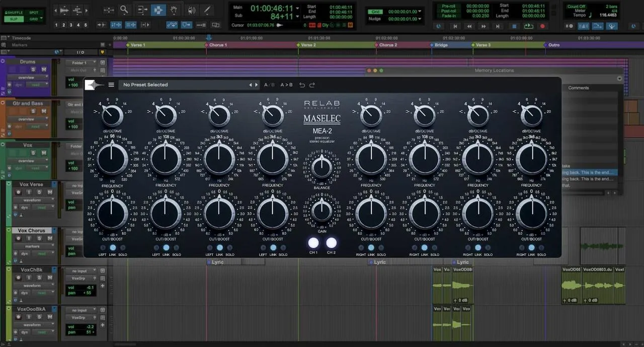The height and width of the screenshot is (347, 644).
Task: Click the center Gain knob on MEA-2
Action: pos(322,210)
